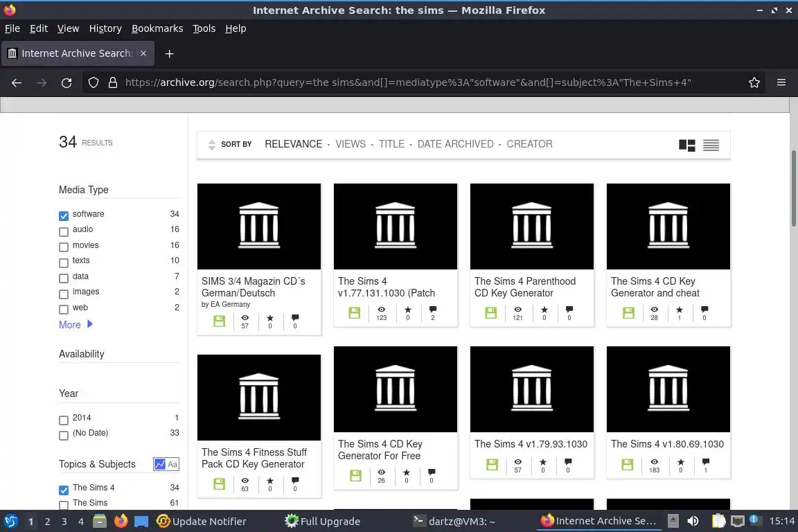
Task: Click the site security padlock icon
Action: click(113, 82)
